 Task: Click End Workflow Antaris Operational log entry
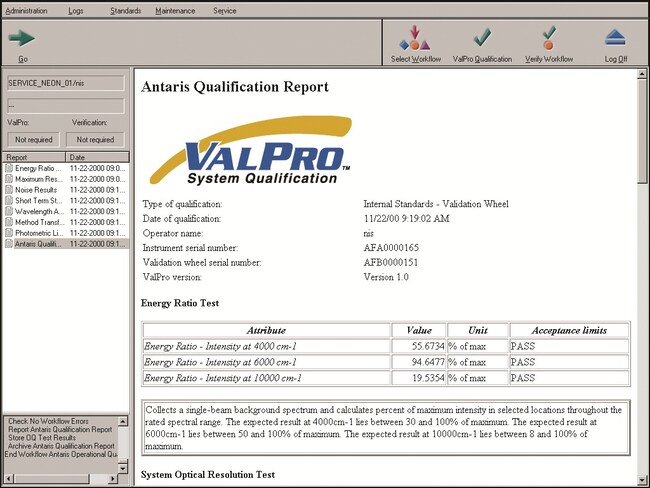(61, 454)
